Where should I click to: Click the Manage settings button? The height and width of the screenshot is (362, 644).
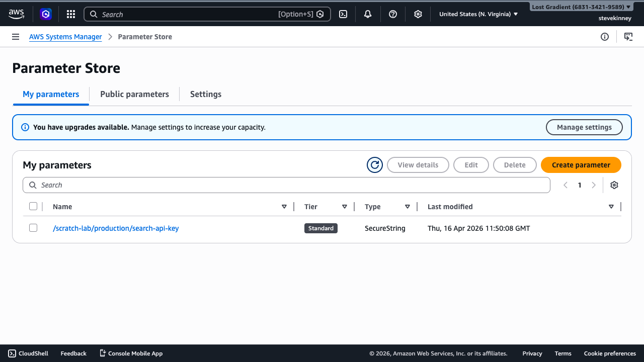(x=584, y=127)
